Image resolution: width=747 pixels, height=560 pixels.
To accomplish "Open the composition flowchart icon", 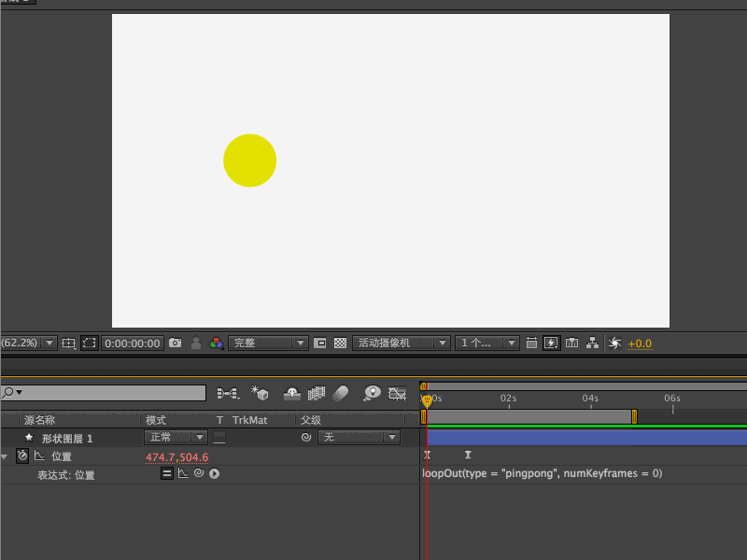I will point(592,343).
